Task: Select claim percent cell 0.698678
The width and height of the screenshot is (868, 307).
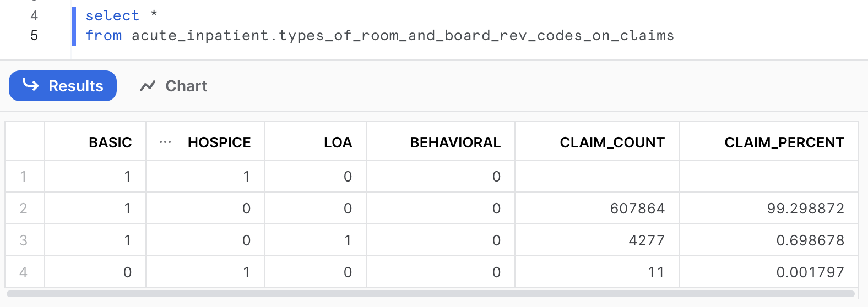Action: (769, 240)
